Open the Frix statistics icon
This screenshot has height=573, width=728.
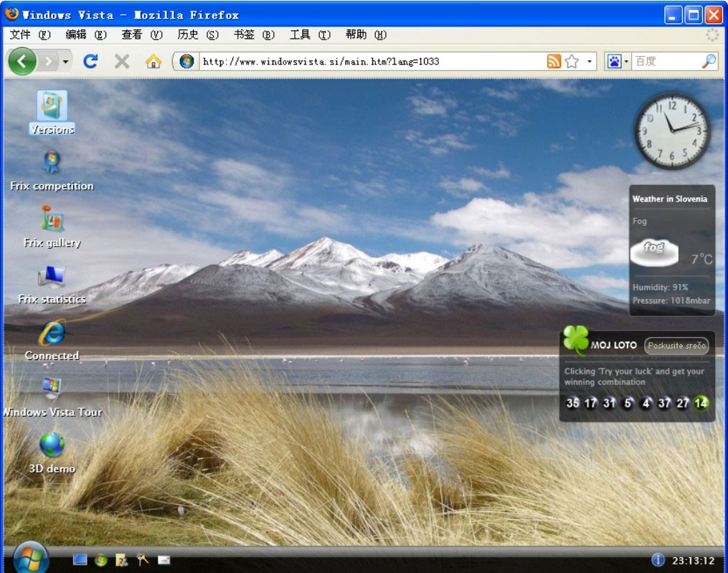coord(52,284)
